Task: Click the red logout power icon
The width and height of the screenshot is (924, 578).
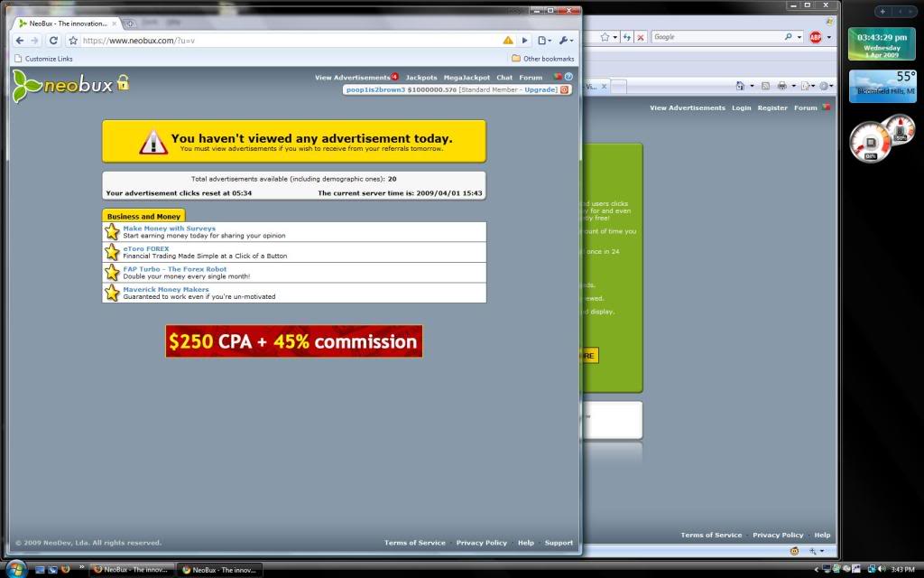Action: pos(565,89)
